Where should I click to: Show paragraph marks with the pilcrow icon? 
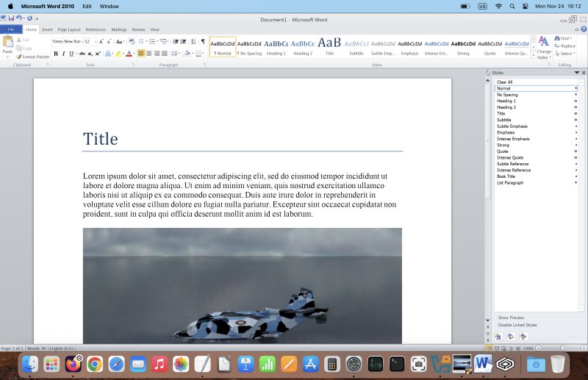point(203,42)
